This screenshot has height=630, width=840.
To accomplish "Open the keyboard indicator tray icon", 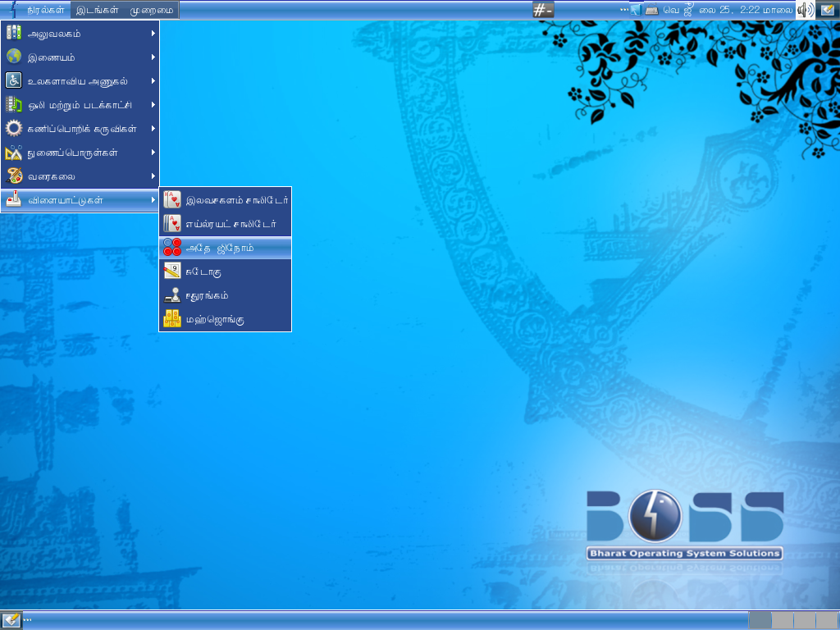I will pyautogui.click(x=651, y=10).
